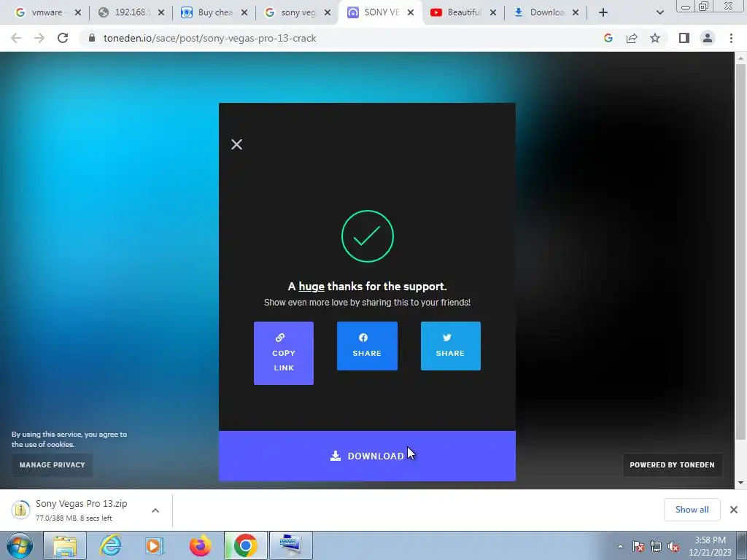Close the active SONY VE tab

pyautogui.click(x=411, y=13)
